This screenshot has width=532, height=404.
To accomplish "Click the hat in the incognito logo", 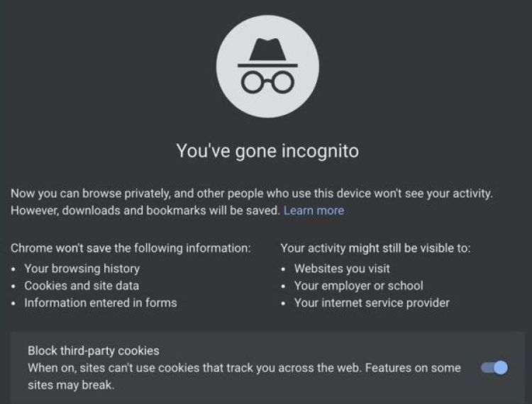I will tap(267, 50).
